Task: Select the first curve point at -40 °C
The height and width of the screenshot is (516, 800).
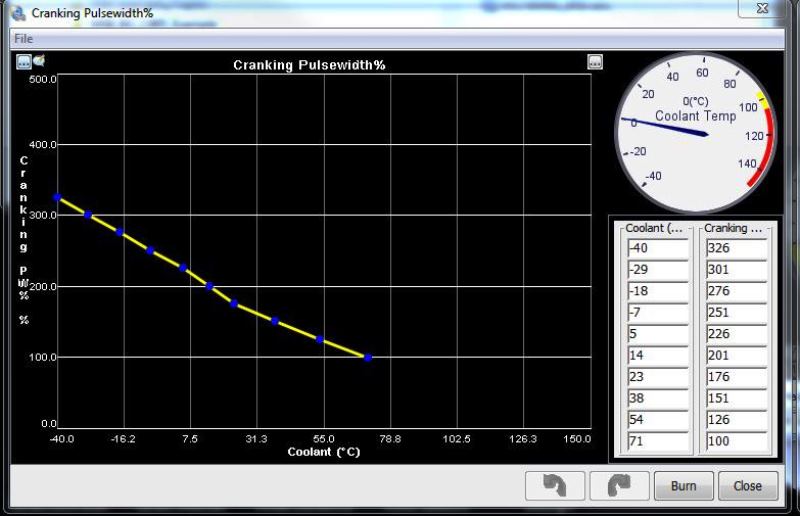Action: pos(58,197)
